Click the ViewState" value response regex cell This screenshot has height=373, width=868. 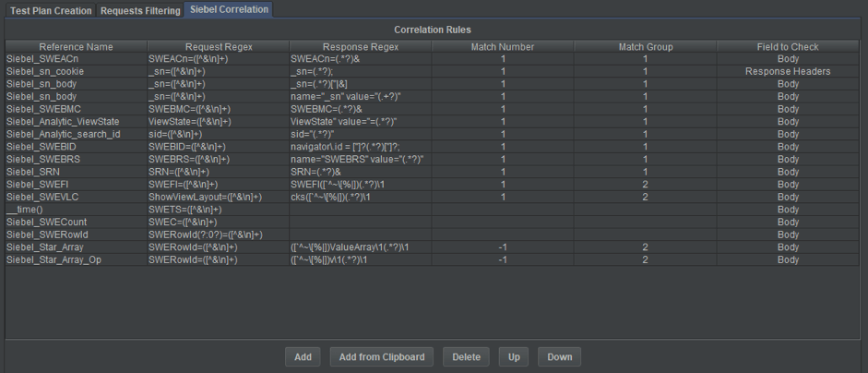[361, 121]
